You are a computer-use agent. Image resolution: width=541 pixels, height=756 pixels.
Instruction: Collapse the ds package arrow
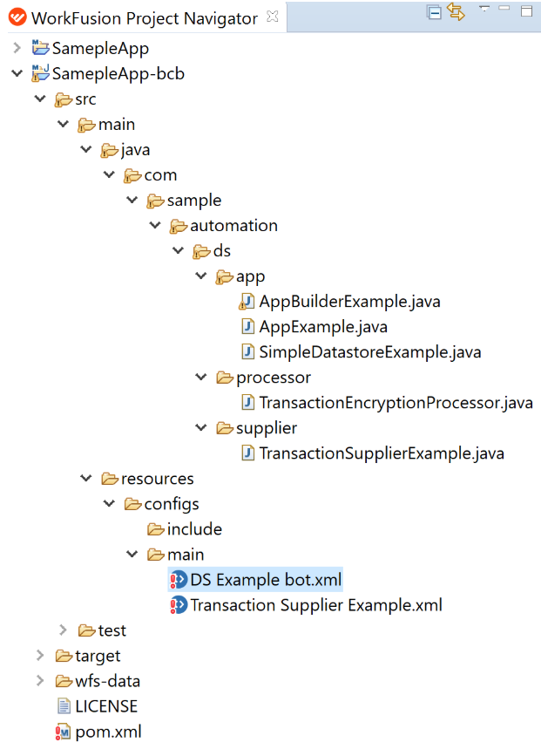tap(179, 250)
